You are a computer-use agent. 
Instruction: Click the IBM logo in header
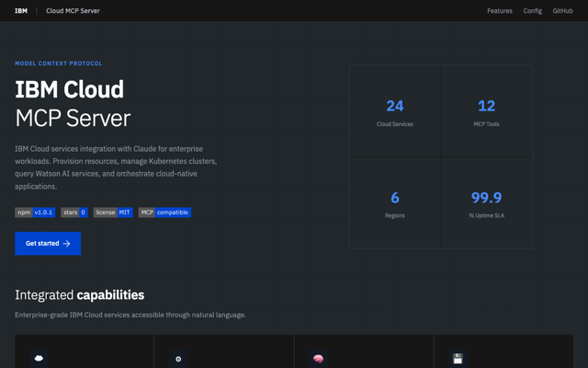(21, 11)
